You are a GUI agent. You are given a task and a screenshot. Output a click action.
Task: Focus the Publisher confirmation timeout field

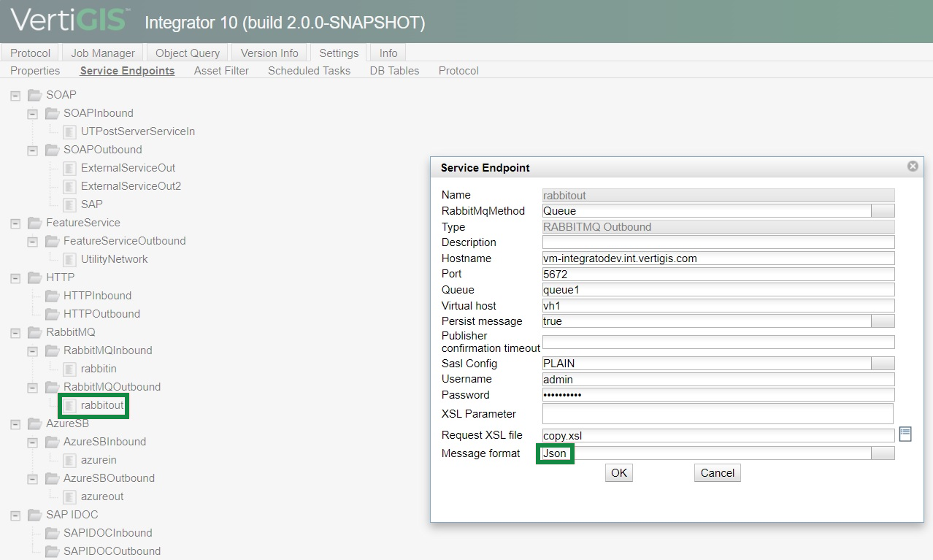pyautogui.click(x=718, y=342)
